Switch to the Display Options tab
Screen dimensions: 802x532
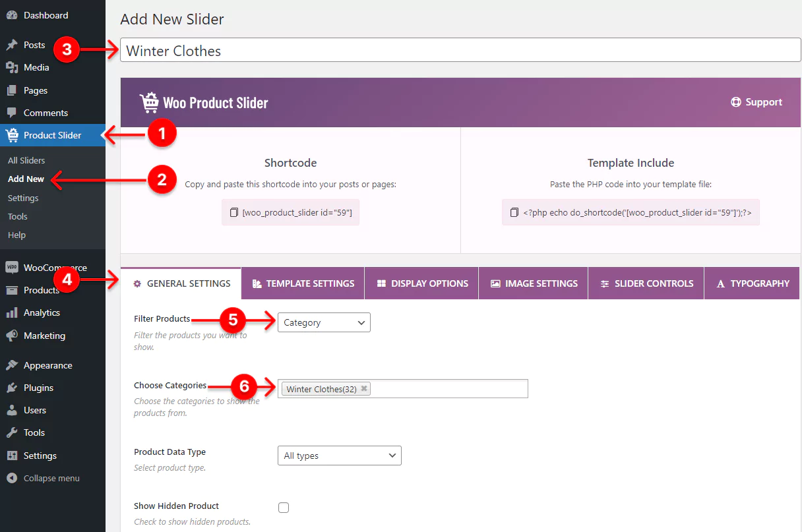(x=422, y=283)
